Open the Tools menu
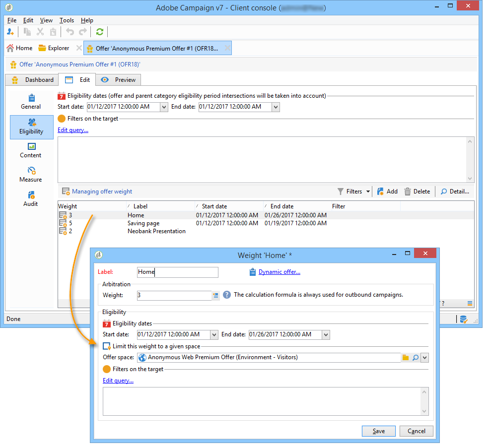This screenshot has height=448, width=490. [67, 20]
